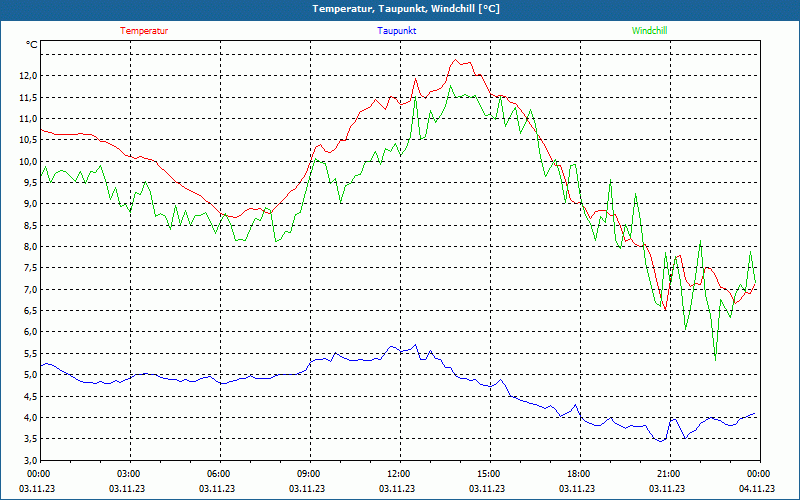Click the 10,5 y-axis value
This screenshot has height=500, width=800.
(28, 140)
